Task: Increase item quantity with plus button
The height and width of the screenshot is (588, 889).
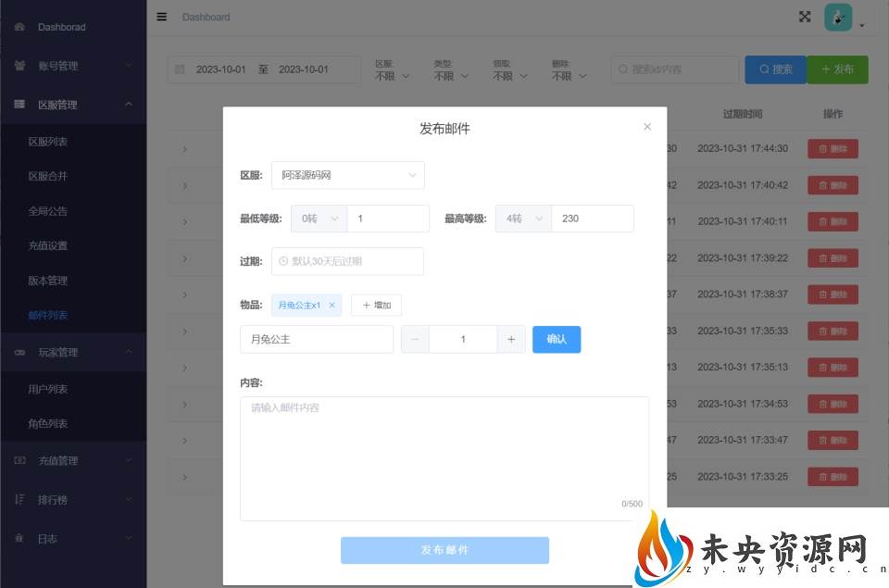Action: 510,339
